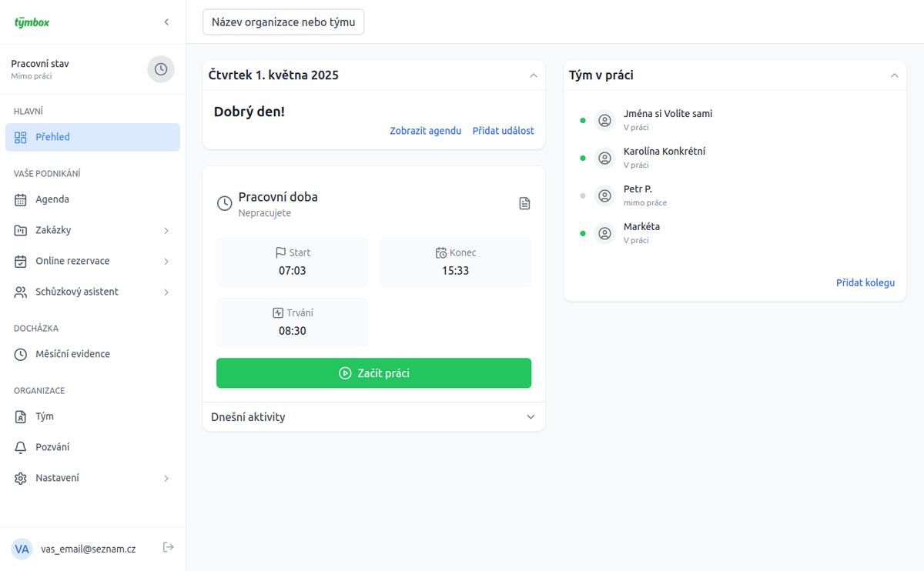924x571 pixels.
Task: Click the clock icon beside Pracovní stav
Action: [x=161, y=69]
